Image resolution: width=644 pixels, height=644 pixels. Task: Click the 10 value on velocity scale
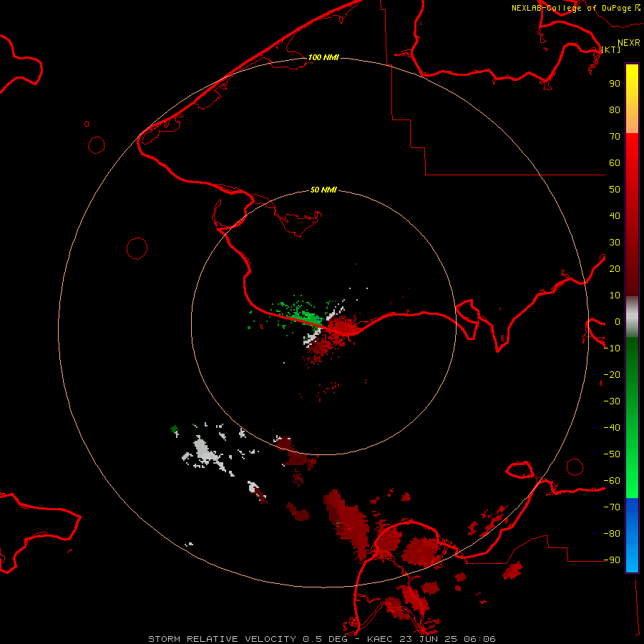(x=615, y=296)
